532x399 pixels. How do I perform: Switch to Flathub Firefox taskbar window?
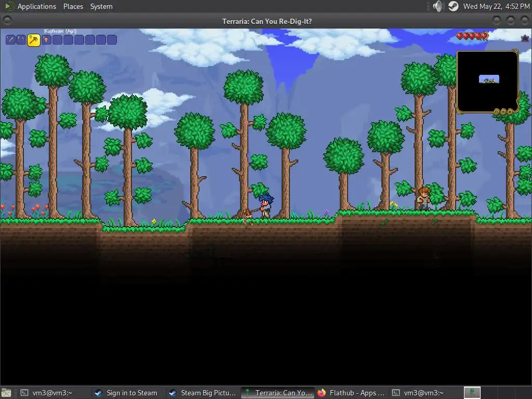352,393
